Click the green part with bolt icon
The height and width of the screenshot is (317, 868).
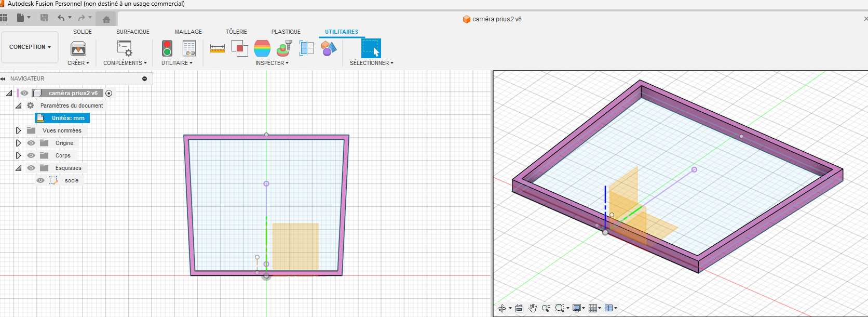(x=284, y=48)
